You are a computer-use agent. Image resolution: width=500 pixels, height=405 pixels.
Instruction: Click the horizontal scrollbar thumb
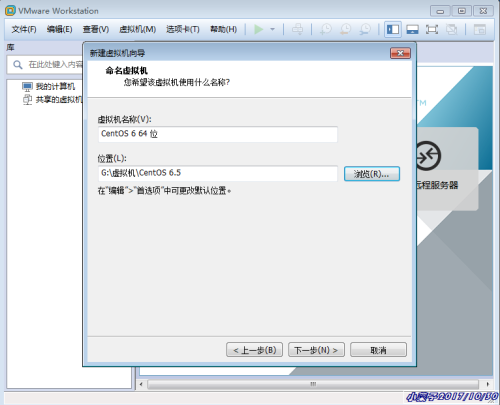tap(313, 384)
